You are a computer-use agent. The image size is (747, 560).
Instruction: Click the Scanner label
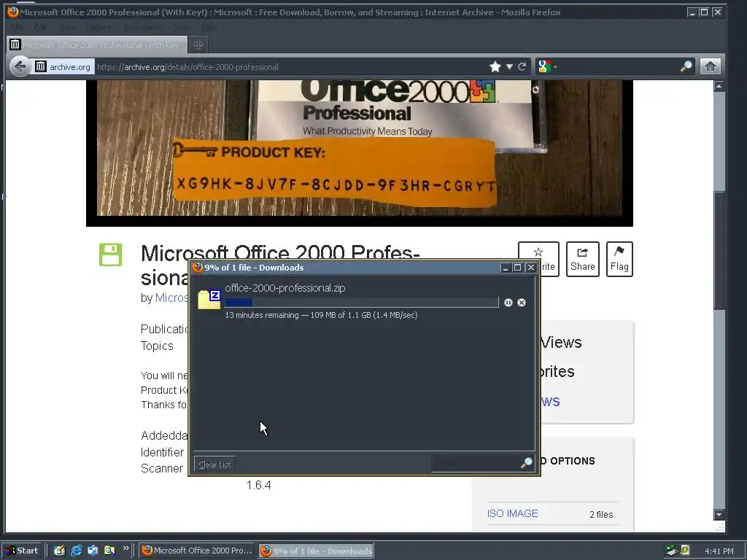(x=161, y=469)
